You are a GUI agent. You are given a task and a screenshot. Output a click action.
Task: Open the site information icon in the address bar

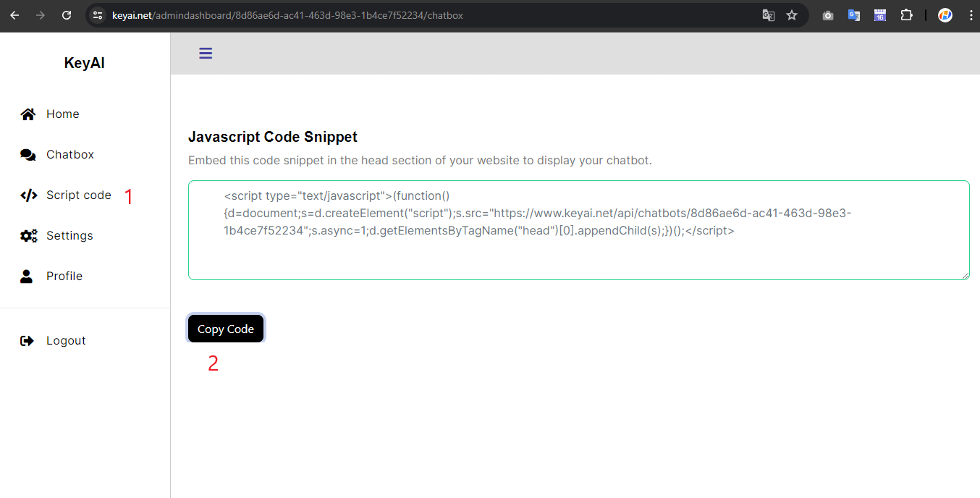click(98, 15)
